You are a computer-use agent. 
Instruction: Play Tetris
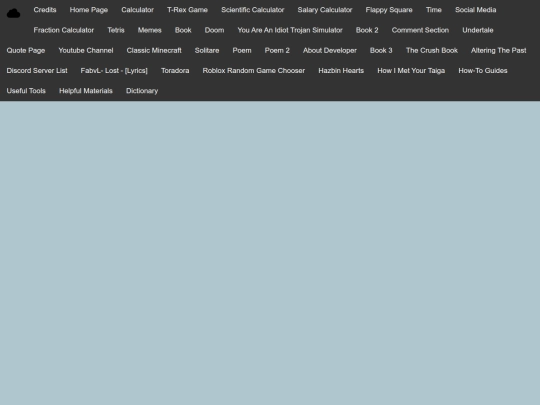[116, 30]
